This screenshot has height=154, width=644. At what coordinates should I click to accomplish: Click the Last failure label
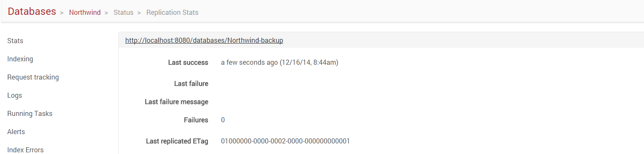tap(191, 84)
